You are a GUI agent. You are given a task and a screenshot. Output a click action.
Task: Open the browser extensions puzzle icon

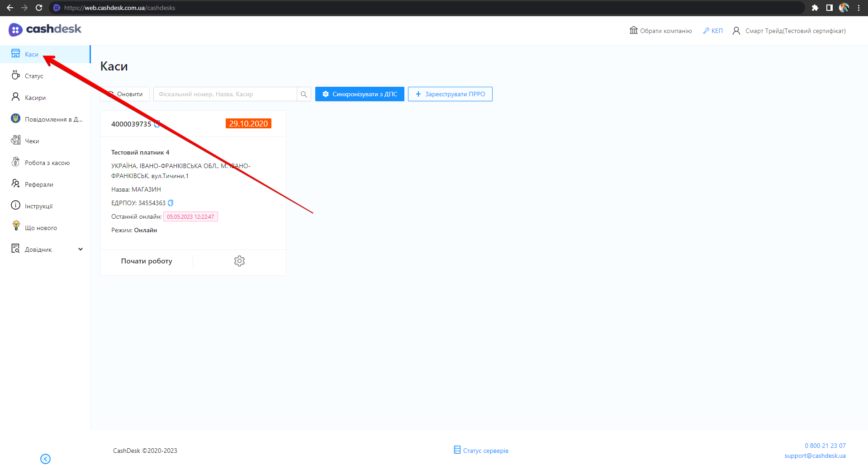pyautogui.click(x=815, y=8)
